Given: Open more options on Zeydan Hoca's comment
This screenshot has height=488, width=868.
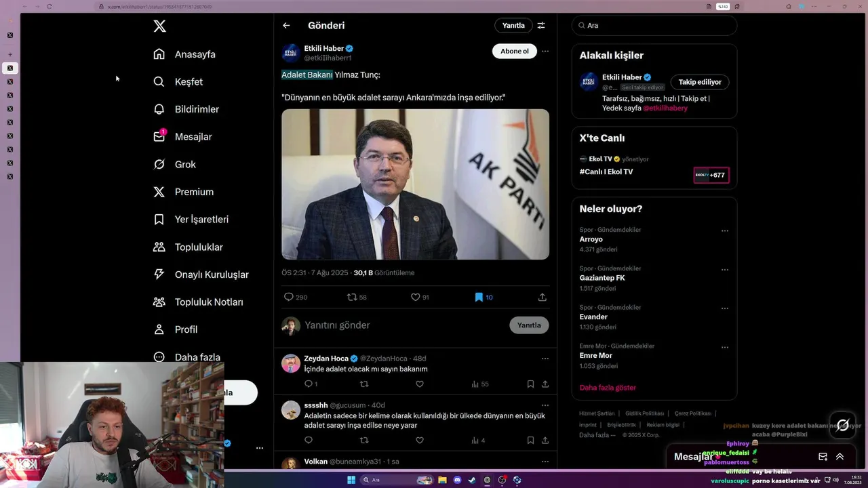Looking at the screenshot, I should (x=545, y=359).
